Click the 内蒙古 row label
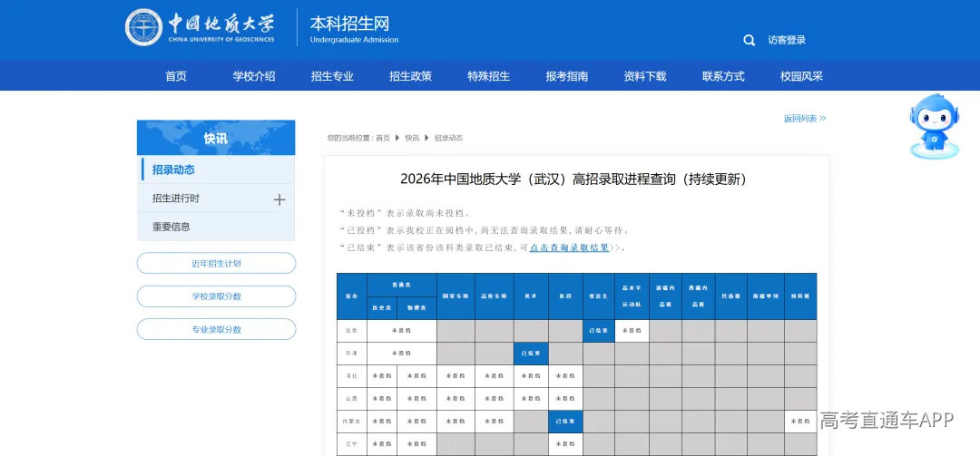The height and width of the screenshot is (456, 980). (352, 422)
